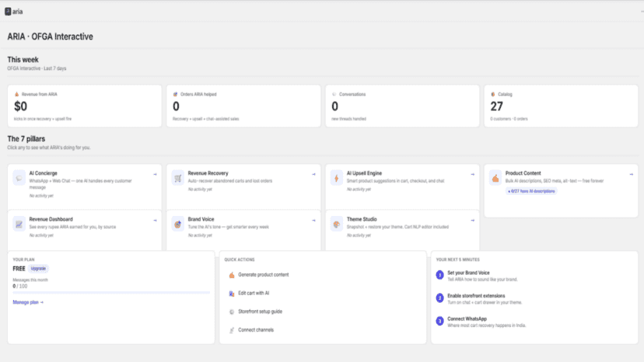Click the Theme Studio palette icon
Image resolution: width=644 pixels, height=362 pixels.
336,224
